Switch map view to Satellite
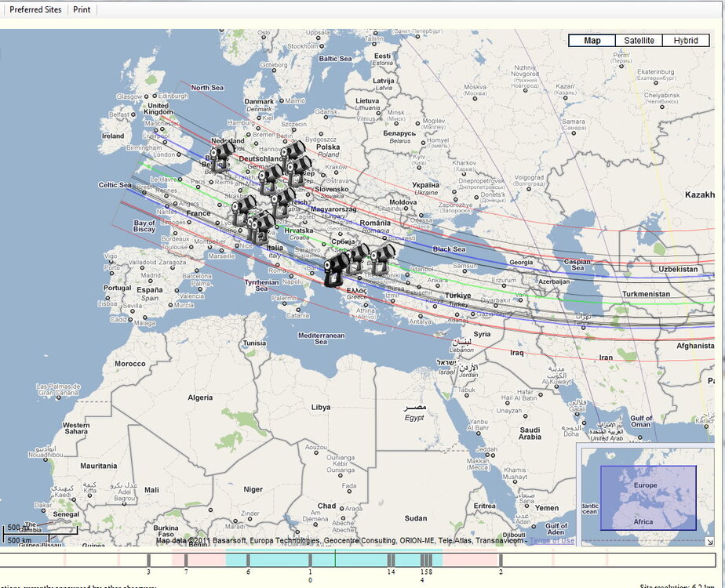Screen dimensions: 725x588 click(x=639, y=41)
